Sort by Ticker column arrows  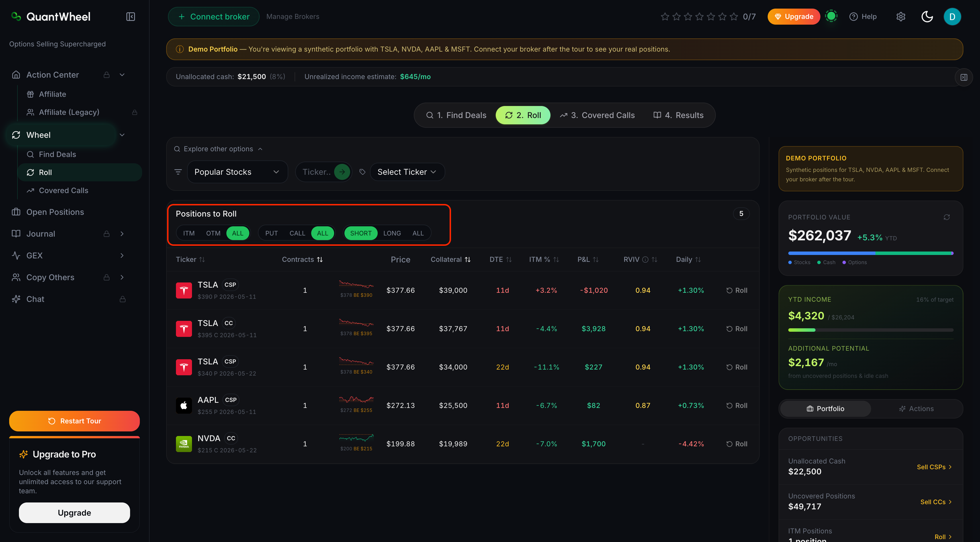point(202,260)
